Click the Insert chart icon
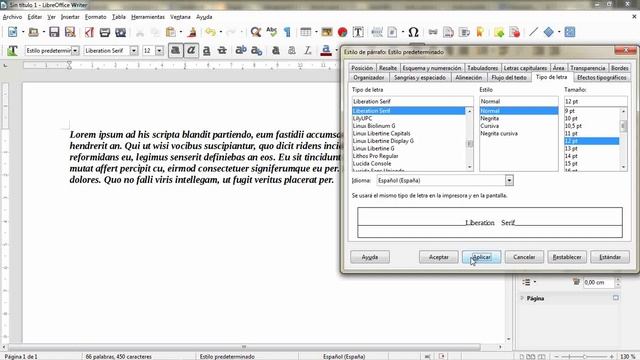Screen dimensions: 640x360 point(342,32)
